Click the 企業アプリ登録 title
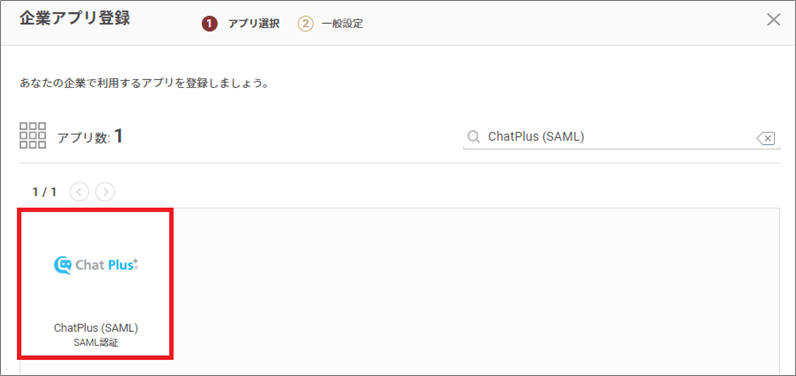The width and height of the screenshot is (796, 376). pyautogui.click(x=75, y=19)
